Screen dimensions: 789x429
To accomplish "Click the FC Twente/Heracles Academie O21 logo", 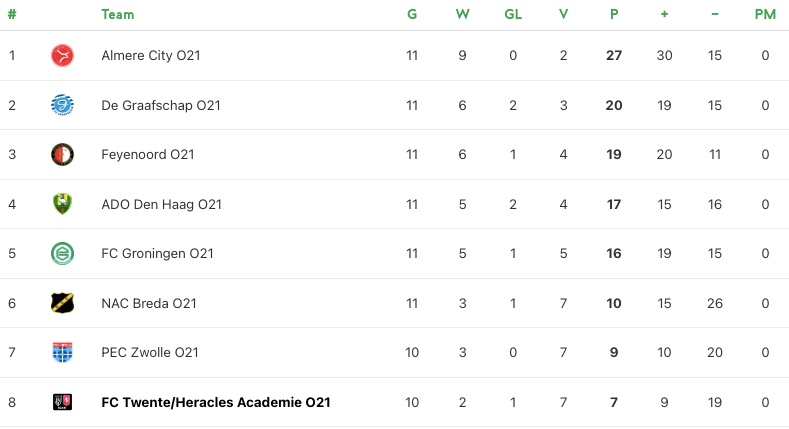I will coord(62,402).
